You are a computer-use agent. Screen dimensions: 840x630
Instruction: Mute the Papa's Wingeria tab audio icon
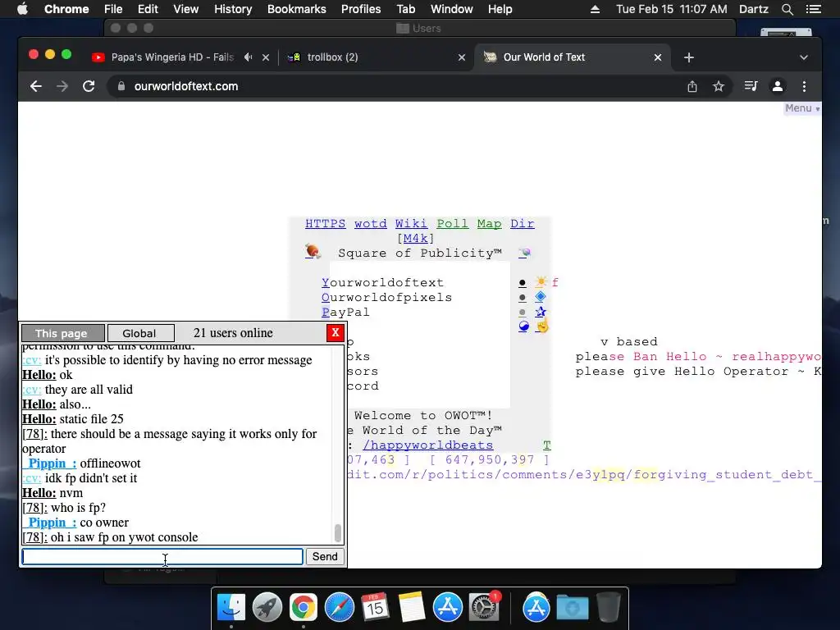(x=248, y=57)
